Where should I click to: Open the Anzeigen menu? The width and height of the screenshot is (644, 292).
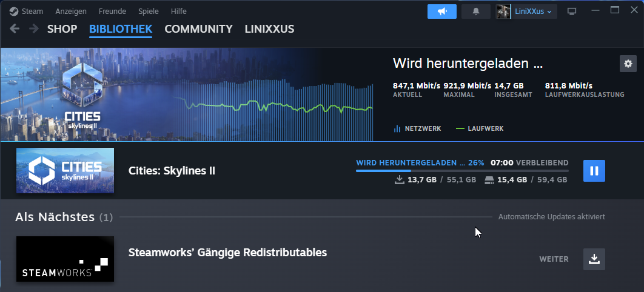70,12
